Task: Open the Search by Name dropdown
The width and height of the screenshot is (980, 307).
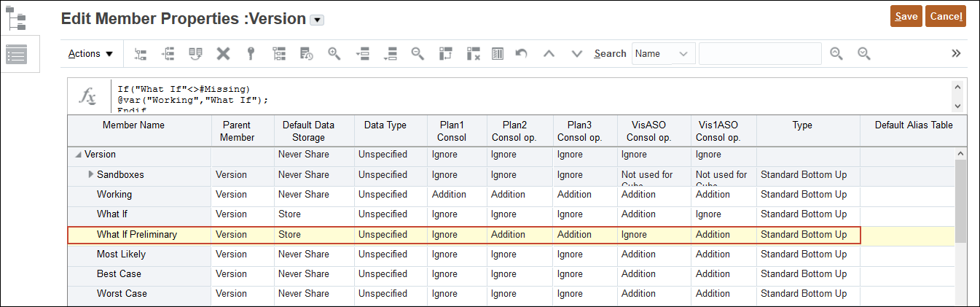Action: coord(662,53)
